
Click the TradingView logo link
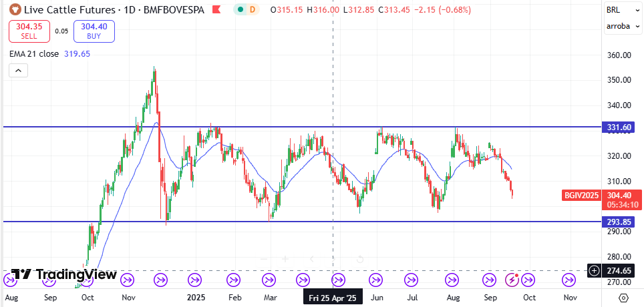click(x=64, y=274)
